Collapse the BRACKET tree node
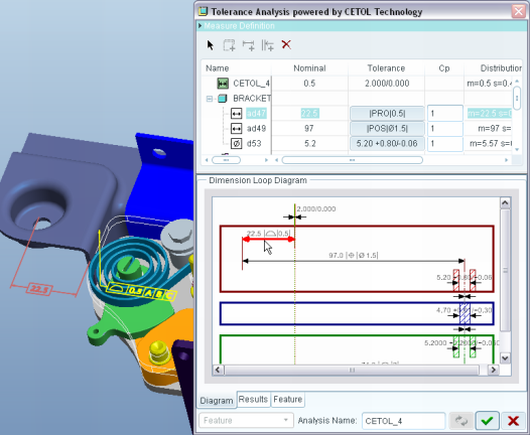 pyautogui.click(x=209, y=99)
